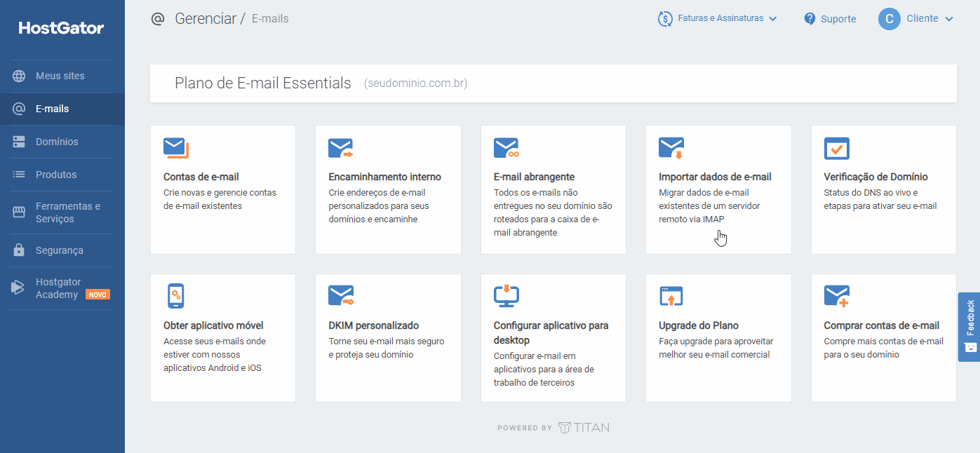The image size is (980, 453).
Task: Open the Obter aplicativo móvel title
Action: [213, 325]
